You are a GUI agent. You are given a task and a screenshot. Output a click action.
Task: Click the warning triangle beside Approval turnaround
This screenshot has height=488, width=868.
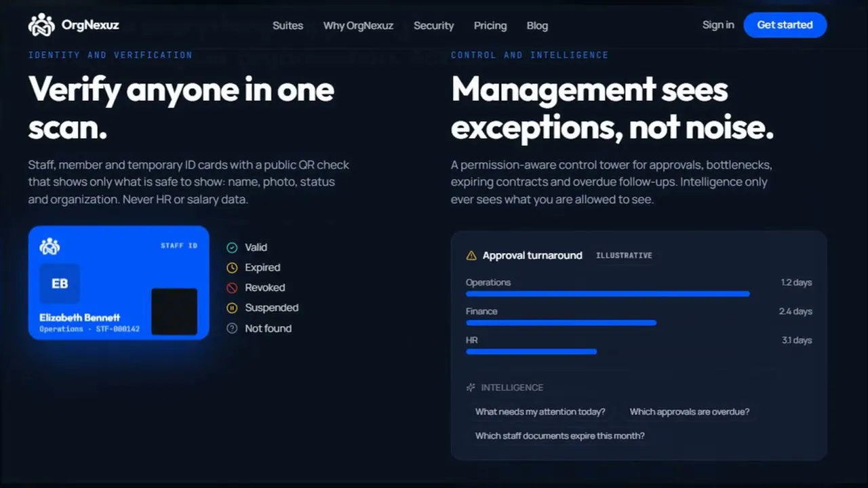click(471, 256)
